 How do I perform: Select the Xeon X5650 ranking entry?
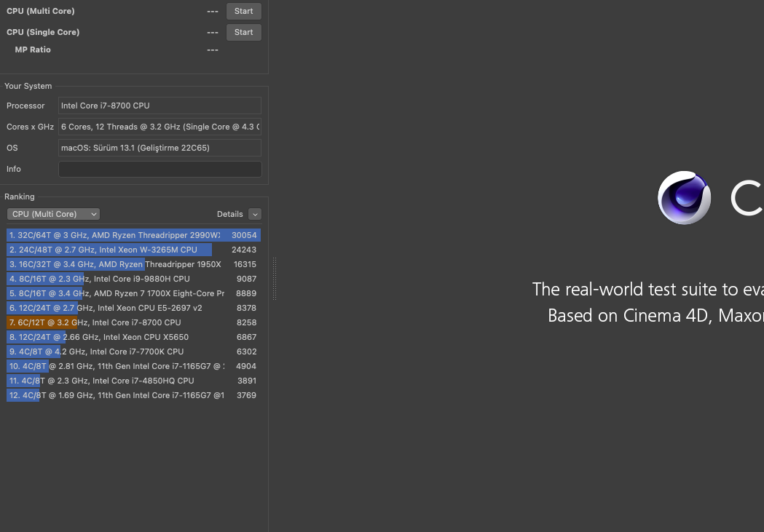coord(133,337)
